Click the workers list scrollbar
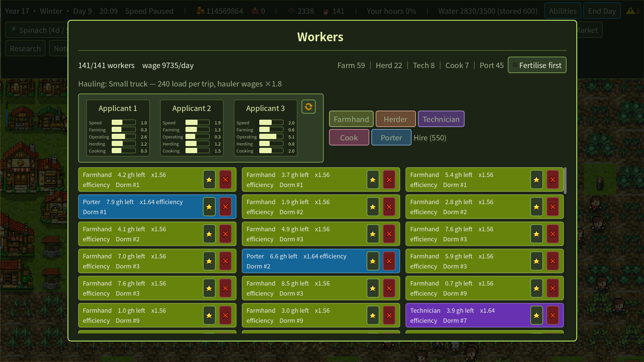This screenshot has height=362, width=644. 565,180
